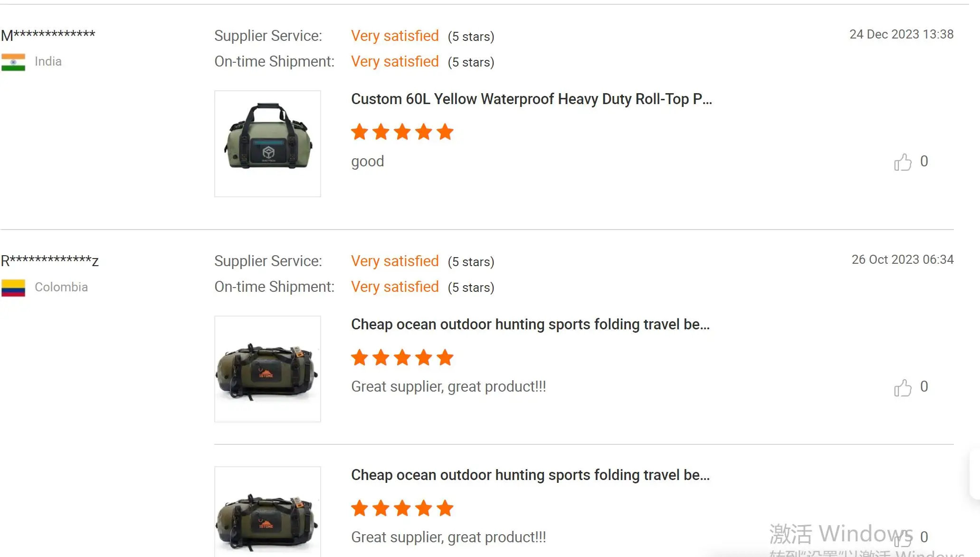Click reviewer name starting with R
The height and width of the screenshot is (557, 980).
(x=49, y=260)
